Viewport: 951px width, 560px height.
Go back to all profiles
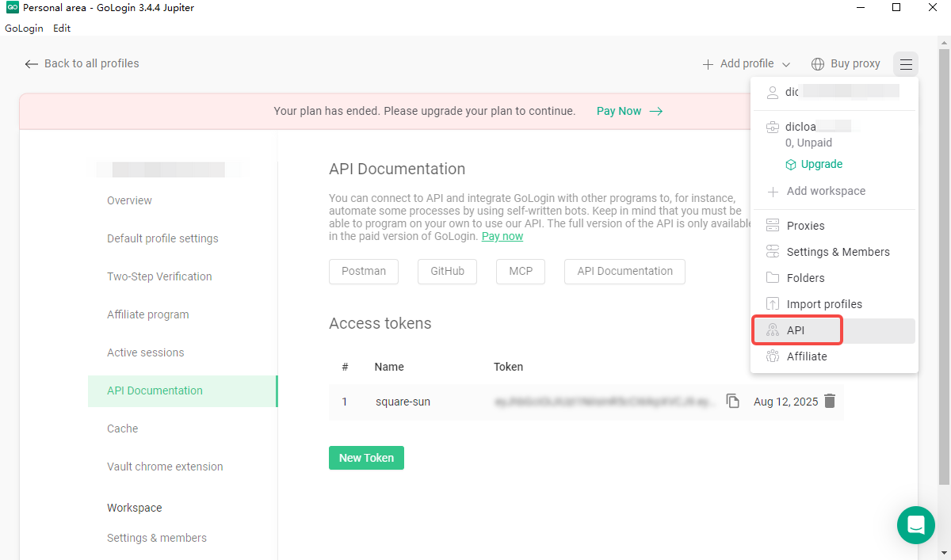pyautogui.click(x=82, y=63)
